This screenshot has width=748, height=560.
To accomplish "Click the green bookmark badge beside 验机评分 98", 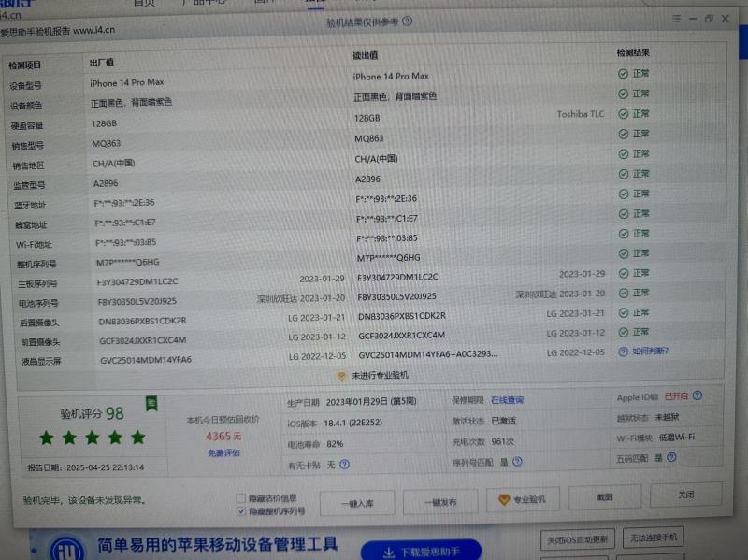I will tap(151, 404).
